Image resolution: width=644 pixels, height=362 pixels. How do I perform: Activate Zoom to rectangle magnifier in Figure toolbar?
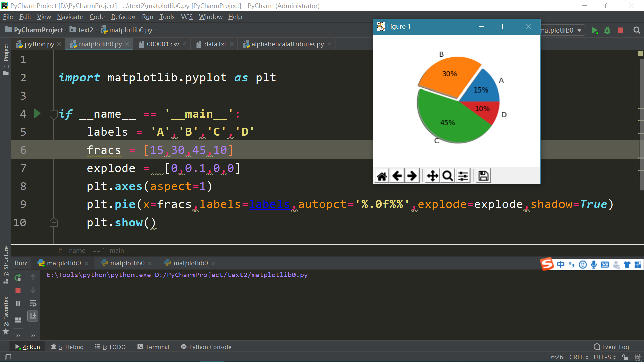[448, 176]
